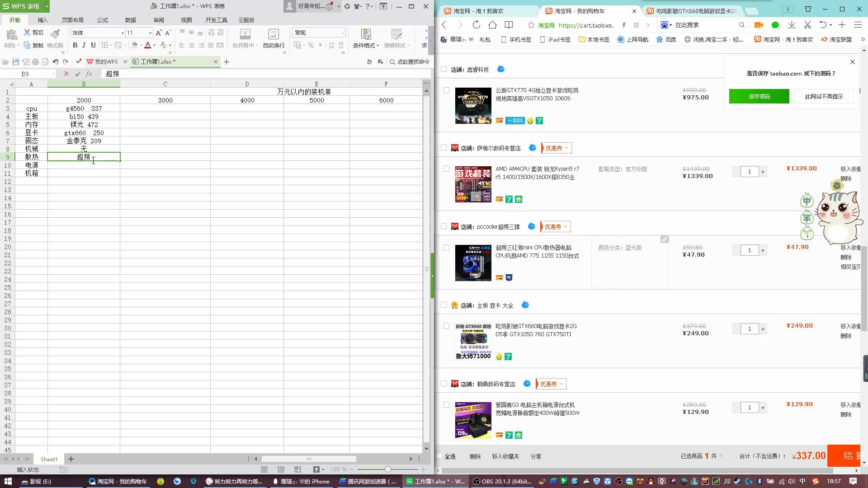Check the pccooler shop checkbox
Screen dimensions: 868x488
pyautogui.click(x=443, y=226)
